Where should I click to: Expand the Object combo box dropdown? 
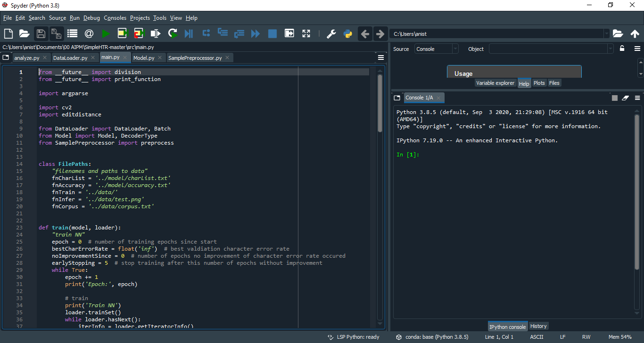pyautogui.click(x=611, y=49)
